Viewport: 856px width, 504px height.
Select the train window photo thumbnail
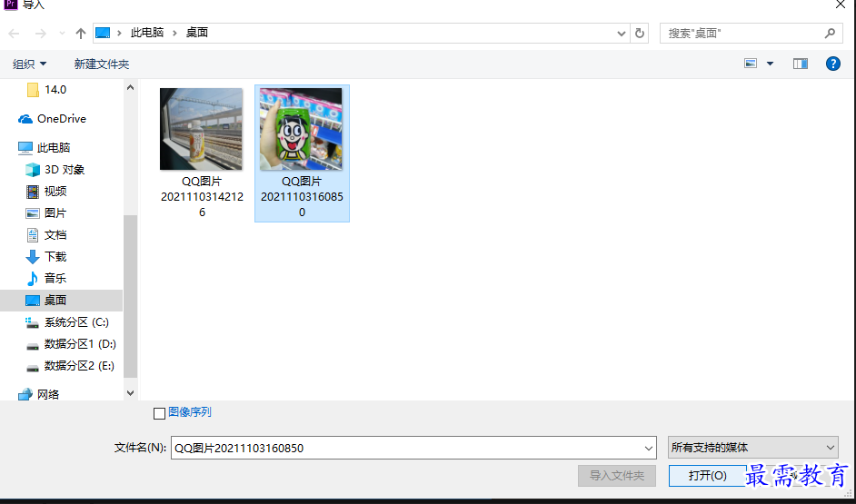tap(202, 129)
